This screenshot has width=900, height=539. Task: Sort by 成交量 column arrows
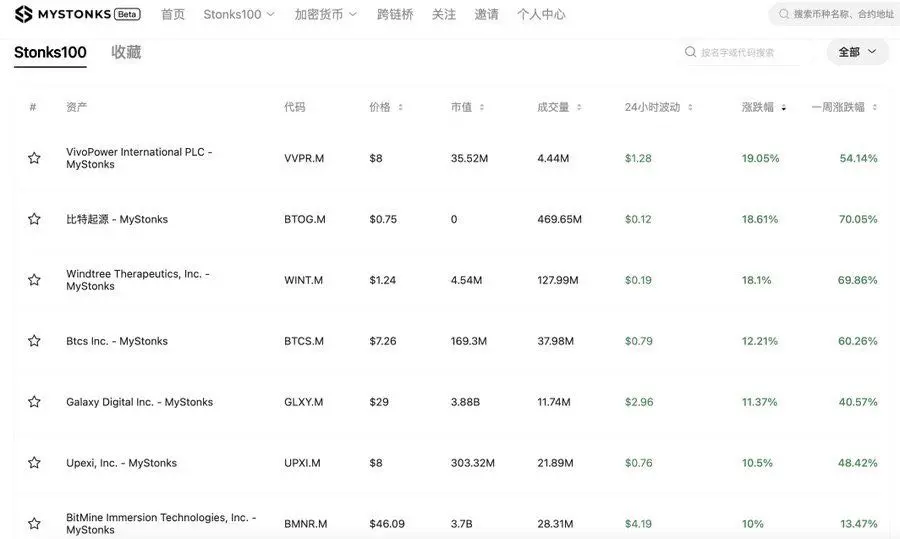(579, 107)
